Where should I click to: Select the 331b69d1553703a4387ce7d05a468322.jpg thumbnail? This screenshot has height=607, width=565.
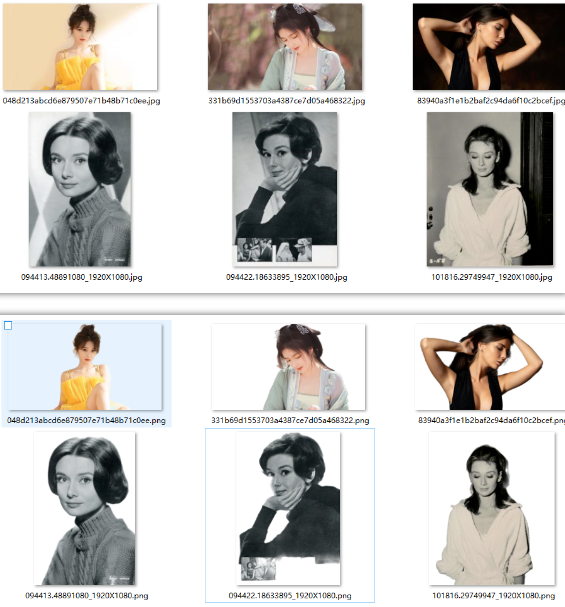[x=285, y=47]
